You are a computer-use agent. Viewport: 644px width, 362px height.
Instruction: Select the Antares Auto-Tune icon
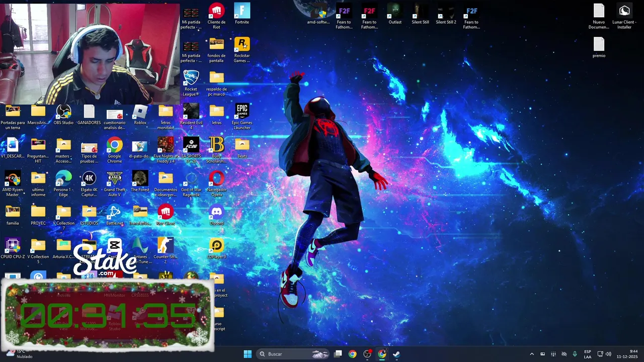click(140, 251)
